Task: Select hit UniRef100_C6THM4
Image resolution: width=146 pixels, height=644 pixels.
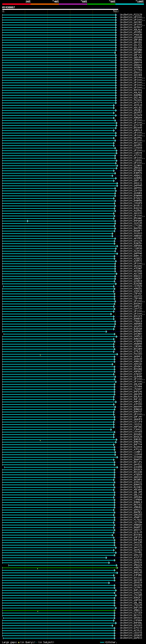Action: pos(131,387)
